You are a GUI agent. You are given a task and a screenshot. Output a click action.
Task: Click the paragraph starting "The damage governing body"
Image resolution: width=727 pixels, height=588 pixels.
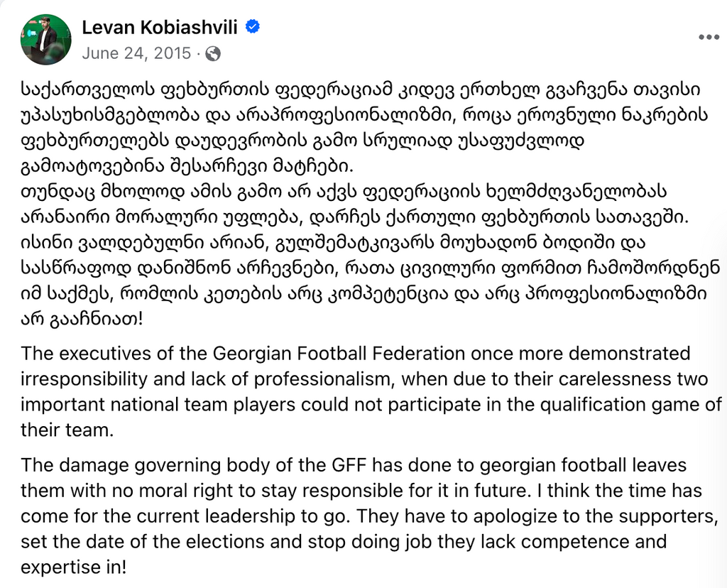pos(368,516)
